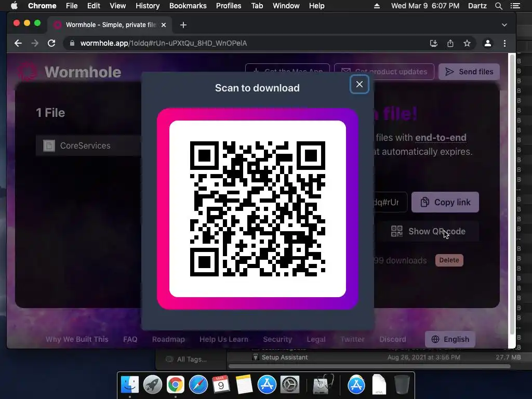Open Launchpad from the Dock
Image resolution: width=532 pixels, height=399 pixels.
click(x=153, y=385)
